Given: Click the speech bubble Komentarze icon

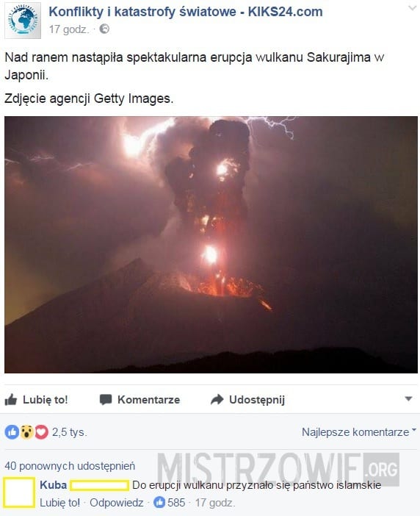Looking at the screenshot, I should point(106,400).
